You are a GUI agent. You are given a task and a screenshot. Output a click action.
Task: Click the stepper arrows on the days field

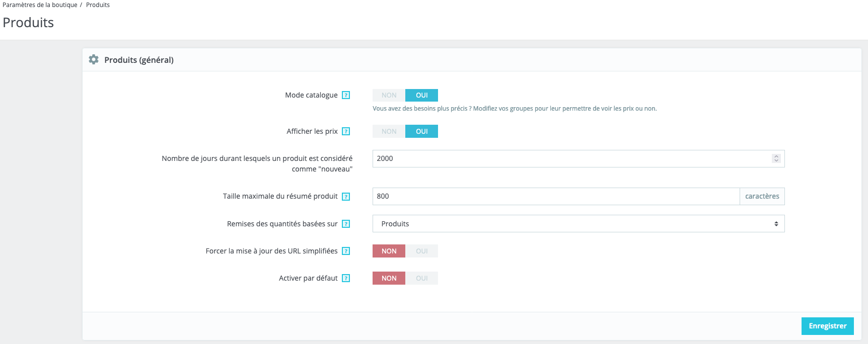tap(776, 158)
